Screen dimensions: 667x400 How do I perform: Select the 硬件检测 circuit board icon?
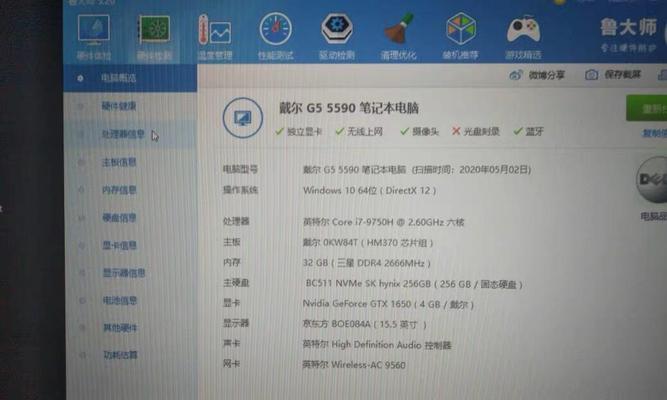(x=154, y=30)
